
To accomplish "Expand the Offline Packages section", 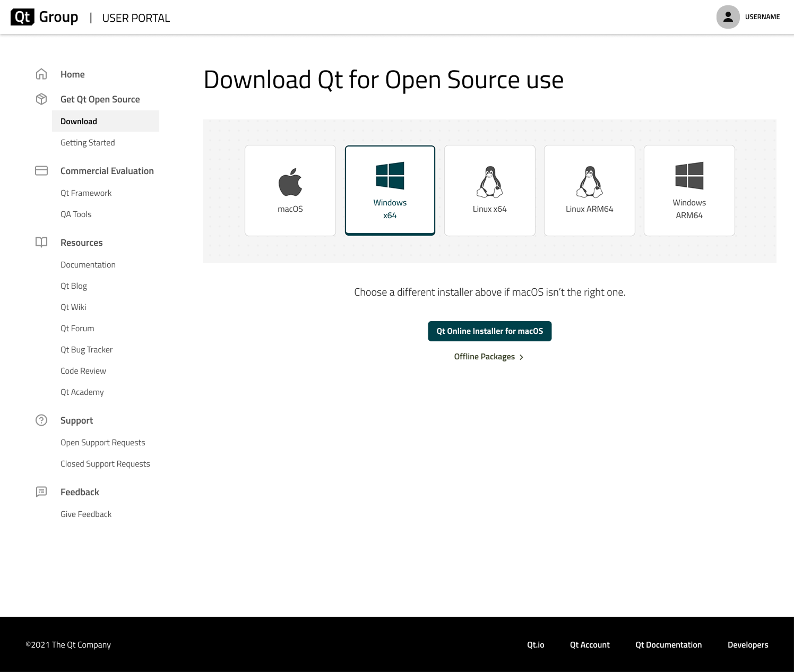I will [x=489, y=356].
